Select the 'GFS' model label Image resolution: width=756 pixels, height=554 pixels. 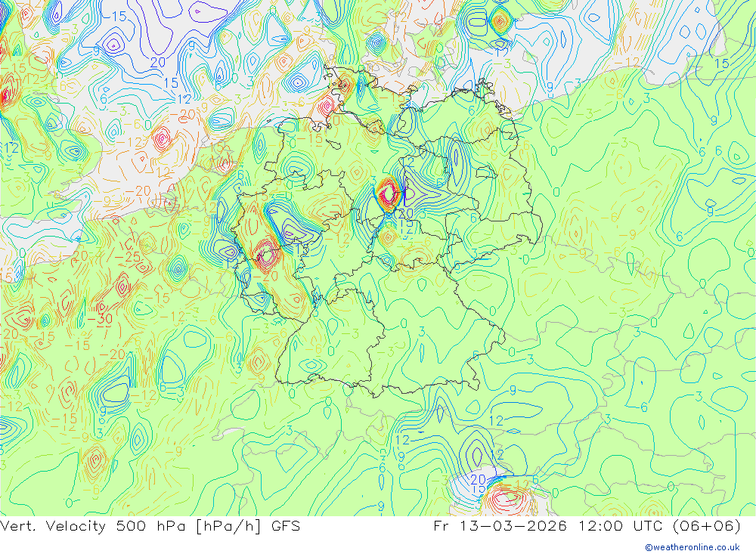click(x=286, y=525)
